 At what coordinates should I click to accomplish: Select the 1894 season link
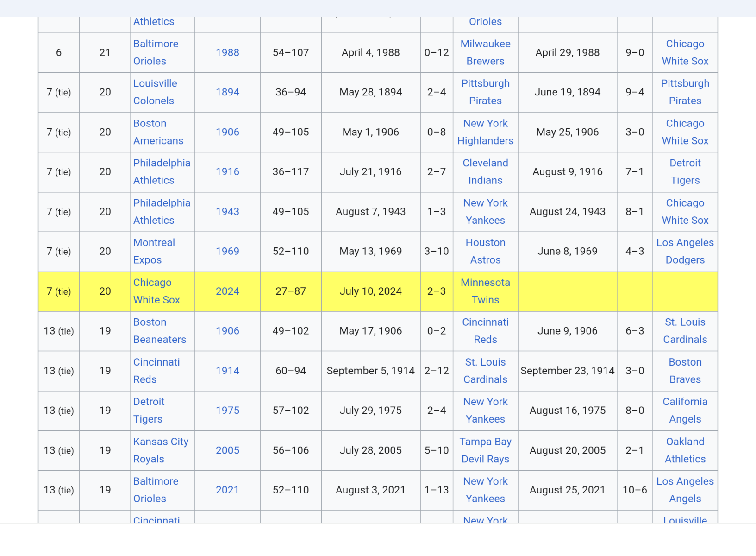pos(227,92)
